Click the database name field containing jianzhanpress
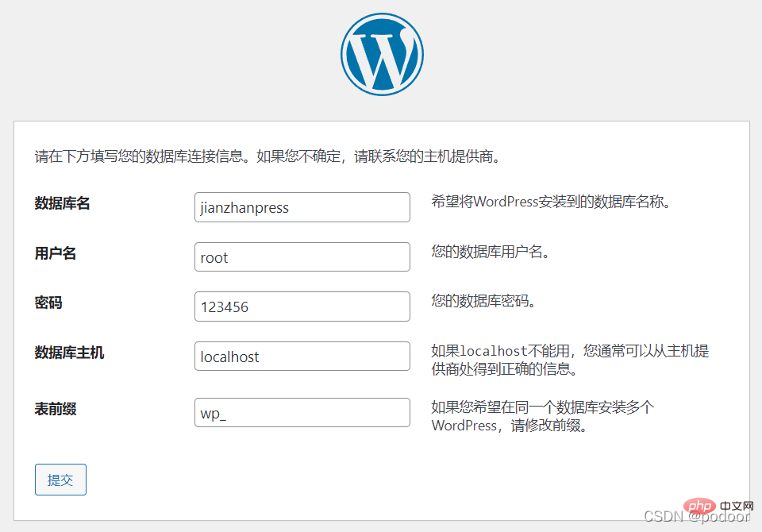 point(302,207)
